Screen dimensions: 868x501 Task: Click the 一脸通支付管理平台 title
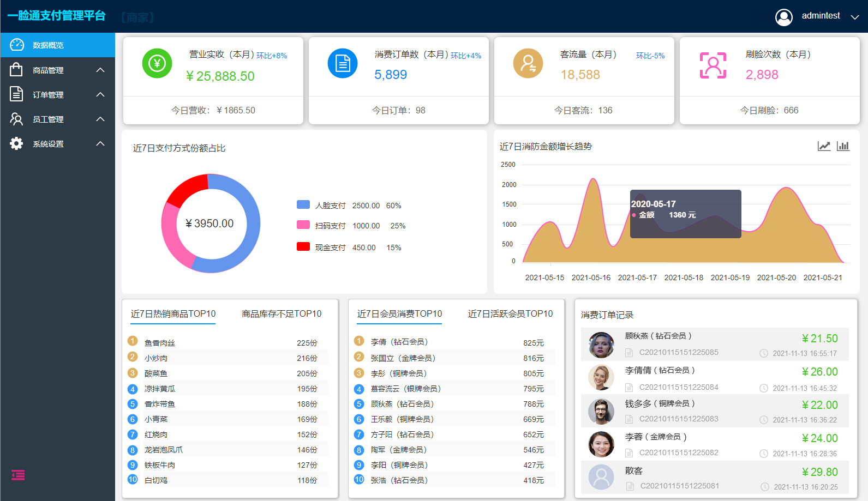56,16
